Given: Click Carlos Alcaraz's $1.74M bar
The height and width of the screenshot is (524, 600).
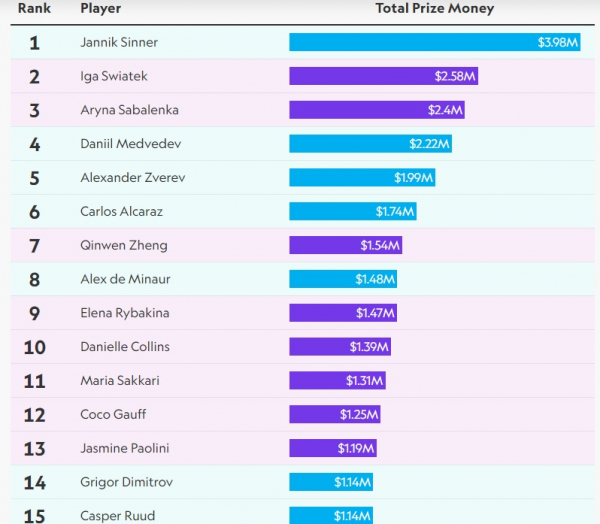Looking at the screenshot, I should click(352, 211).
